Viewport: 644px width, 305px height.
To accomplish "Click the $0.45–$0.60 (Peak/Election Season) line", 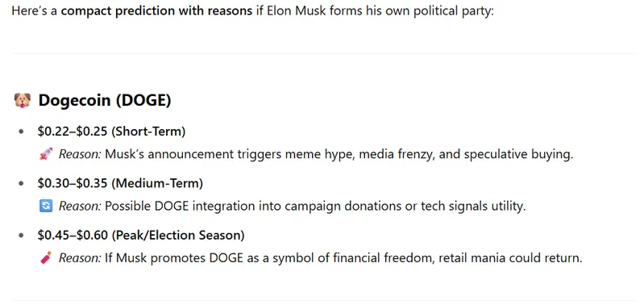I will 141,236.
